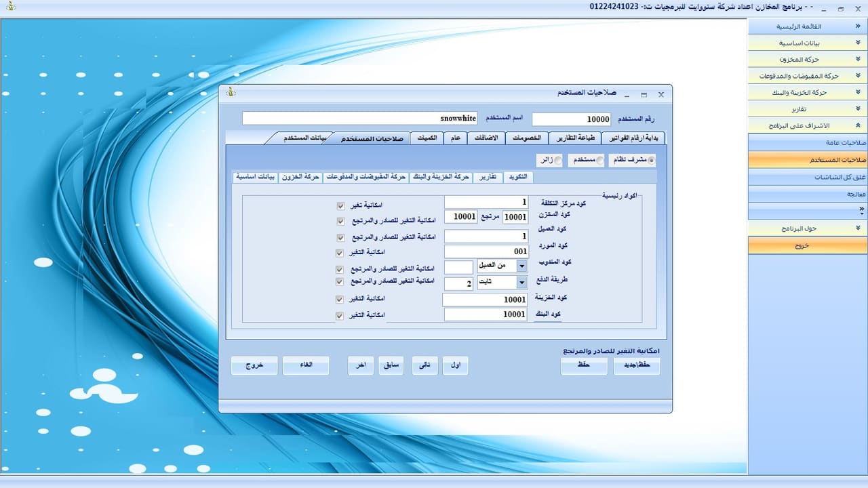Click the كود الخزينة input field
This screenshot has height=488, width=868.
pos(485,300)
